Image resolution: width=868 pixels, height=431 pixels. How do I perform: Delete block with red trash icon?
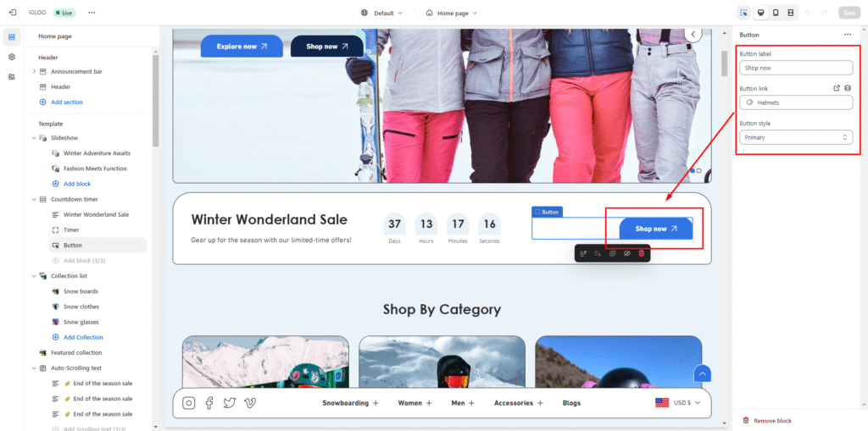click(642, 253)
